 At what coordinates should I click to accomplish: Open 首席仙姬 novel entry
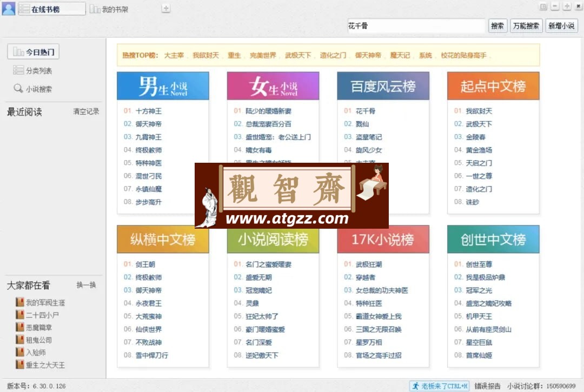[479, 355]
